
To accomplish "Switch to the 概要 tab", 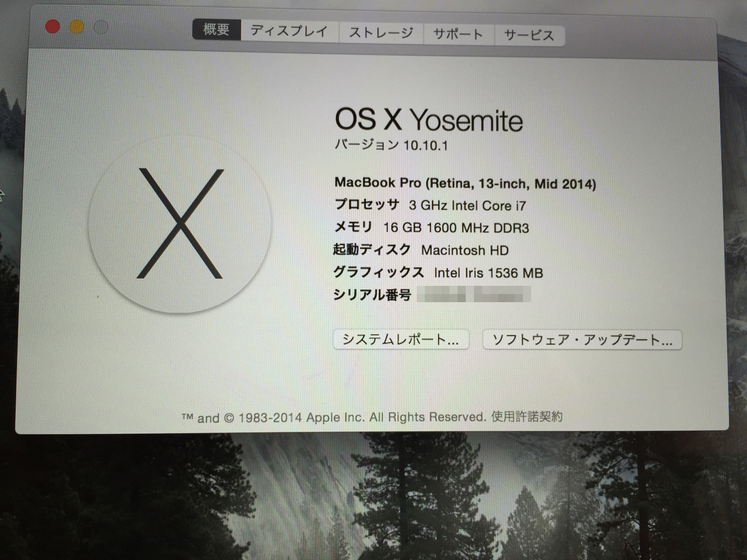I will pos(217,30).
